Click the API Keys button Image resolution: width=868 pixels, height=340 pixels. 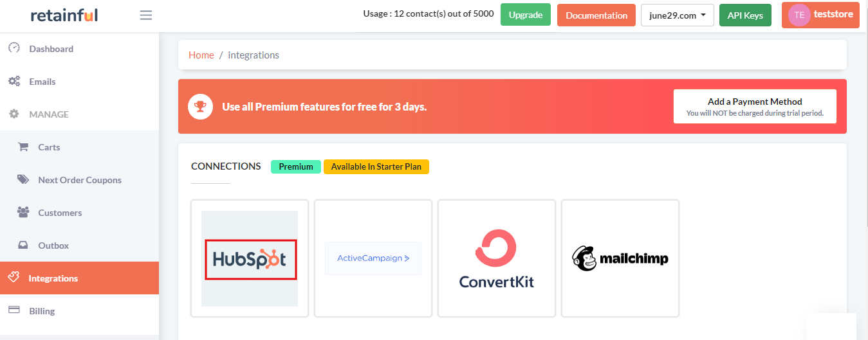point(745,15)
